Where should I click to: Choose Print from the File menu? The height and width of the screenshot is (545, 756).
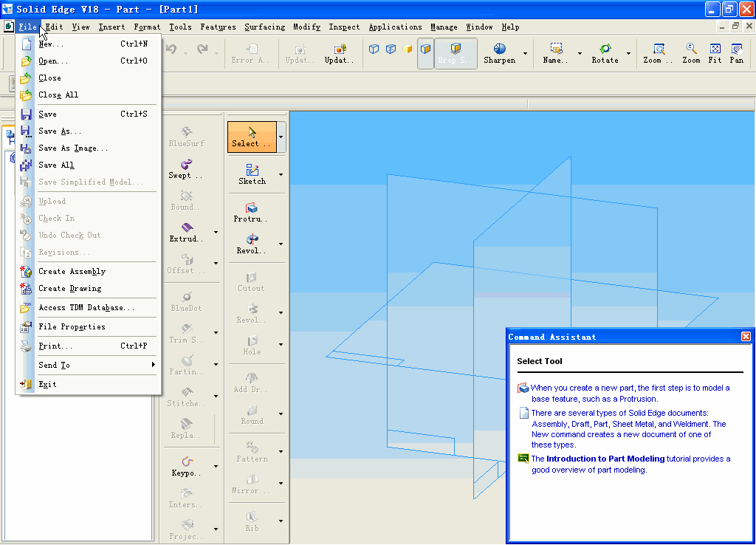[89, 346]
